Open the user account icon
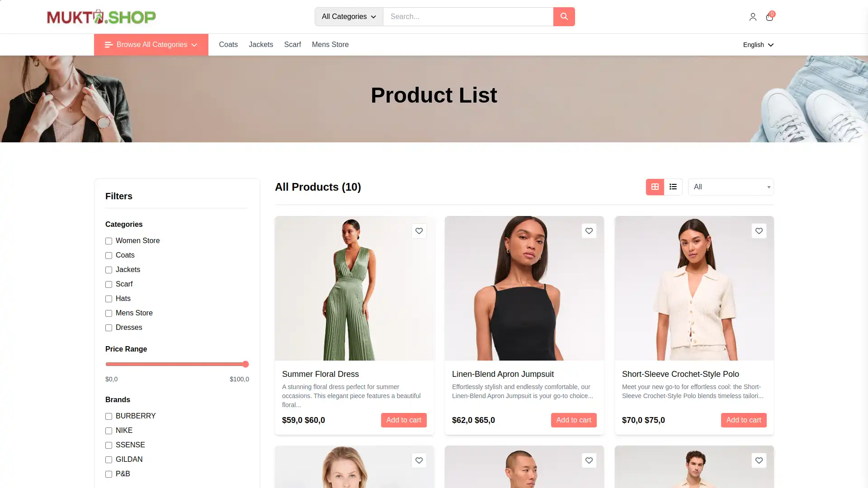The image size is (868, 488). pos(753,17)
